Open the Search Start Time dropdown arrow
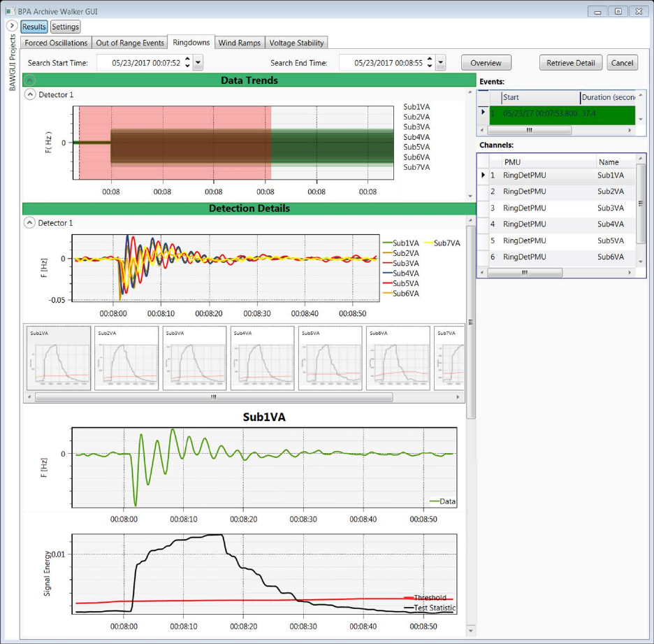The width and height of the screenshot is (654, 644). point(198,63)
